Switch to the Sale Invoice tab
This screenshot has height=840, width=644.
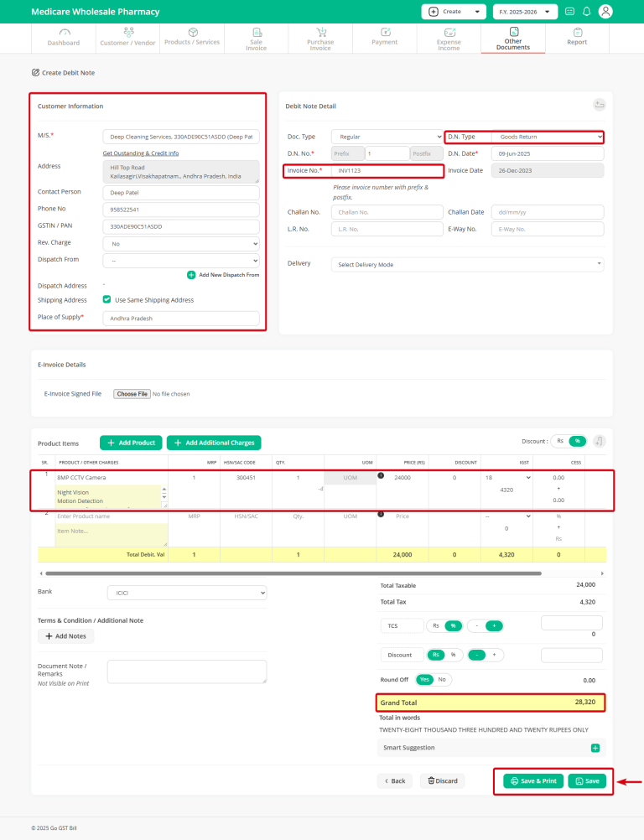pyautogui.click(x=256, y=38)
